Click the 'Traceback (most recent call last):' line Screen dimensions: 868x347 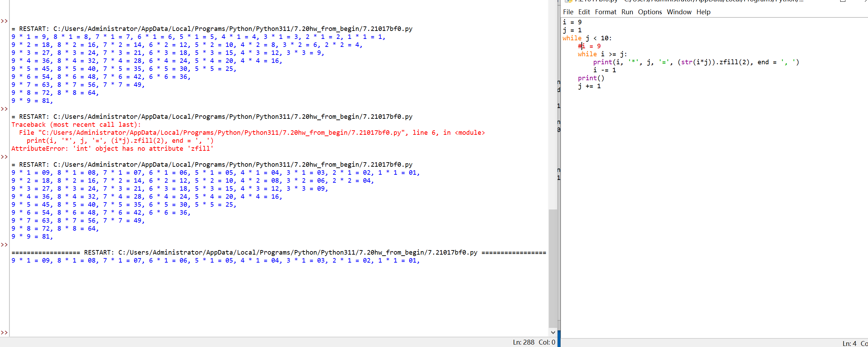click(76, 125)
